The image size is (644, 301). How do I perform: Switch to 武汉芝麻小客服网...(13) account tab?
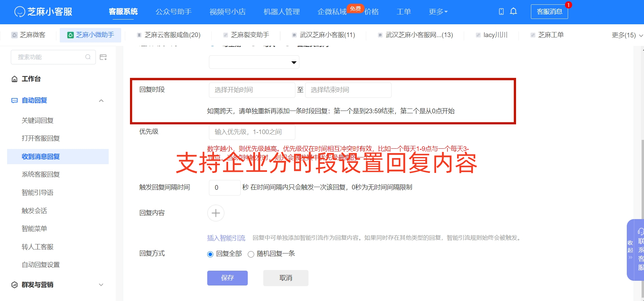pyautogui.click(x=415, y=35)
